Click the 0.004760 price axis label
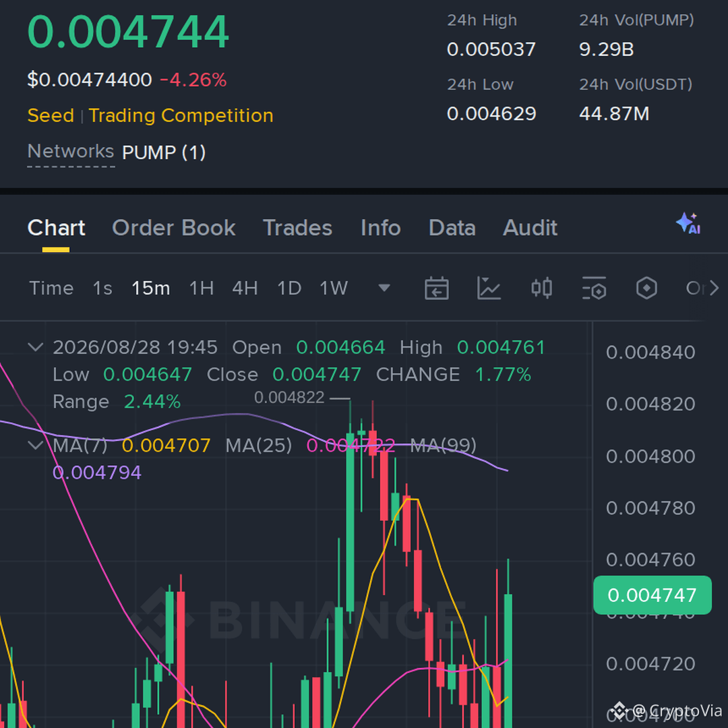Image resolution: width=728 pixels, height=728 pixels. (x=650, y=560)
